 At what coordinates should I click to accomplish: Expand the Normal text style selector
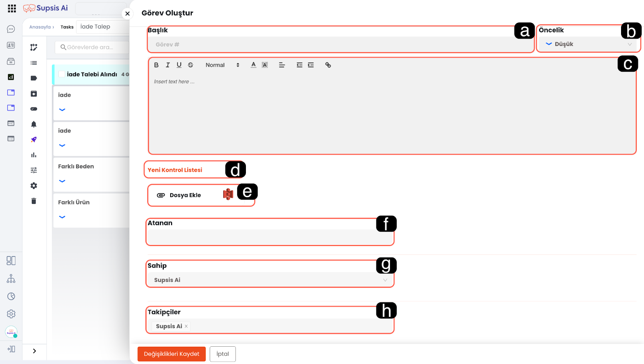(222, 65)
